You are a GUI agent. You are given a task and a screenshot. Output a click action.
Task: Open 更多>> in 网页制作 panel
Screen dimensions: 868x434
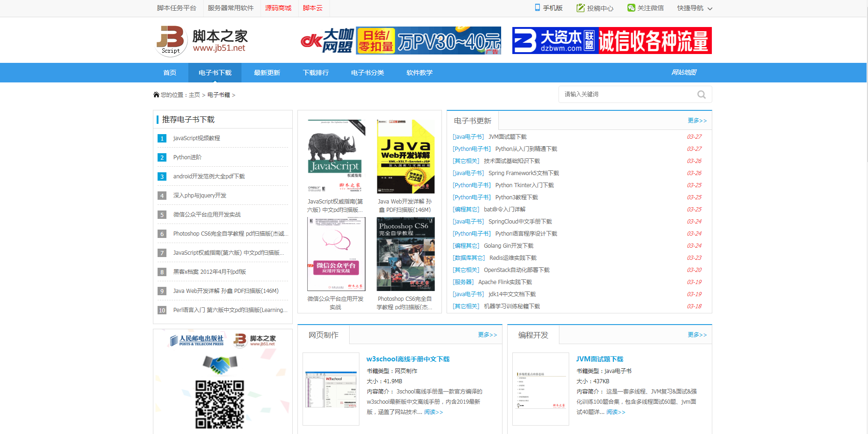point(487,335)
